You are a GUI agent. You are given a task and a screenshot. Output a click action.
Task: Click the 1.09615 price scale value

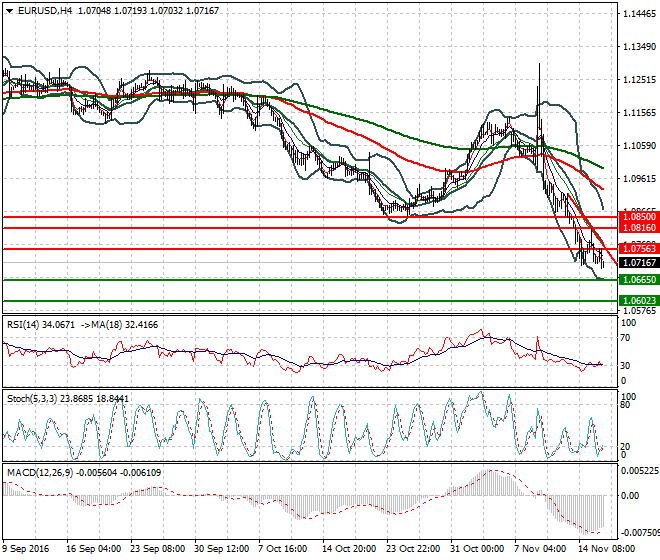click(639, 179)
